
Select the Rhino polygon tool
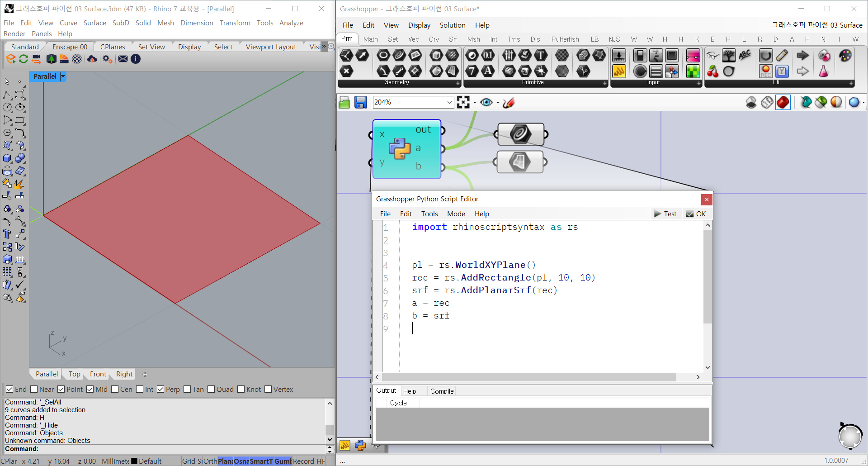pos(7,133)
